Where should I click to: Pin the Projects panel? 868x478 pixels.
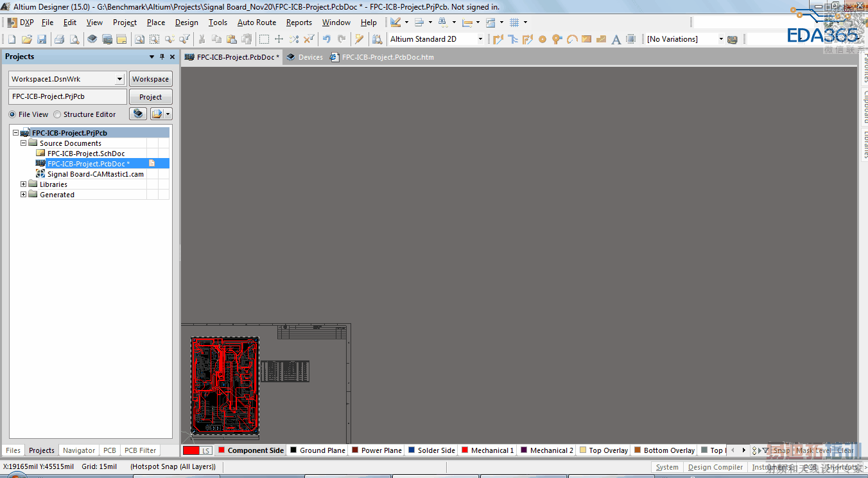(162, 57)
